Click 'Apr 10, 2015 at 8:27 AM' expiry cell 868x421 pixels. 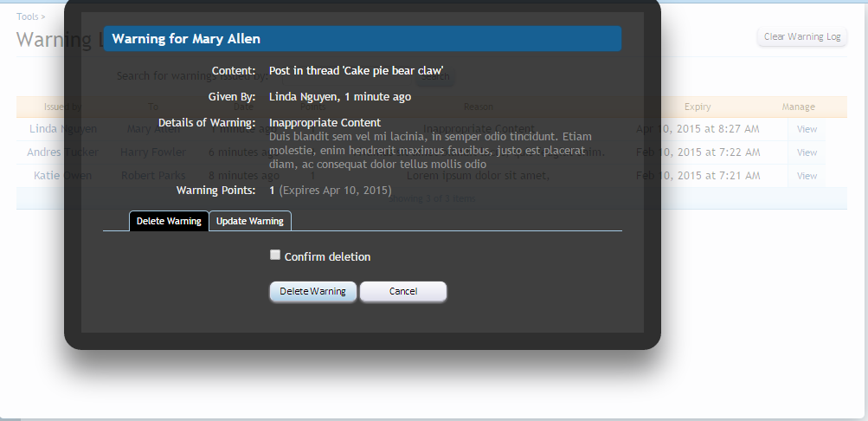698,129
